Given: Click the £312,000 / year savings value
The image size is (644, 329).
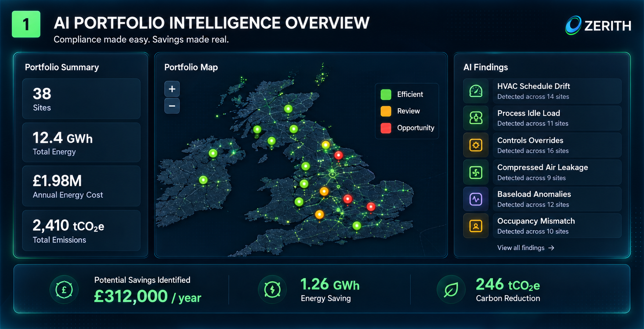Looking at the screenshot, I should (148, 296).
